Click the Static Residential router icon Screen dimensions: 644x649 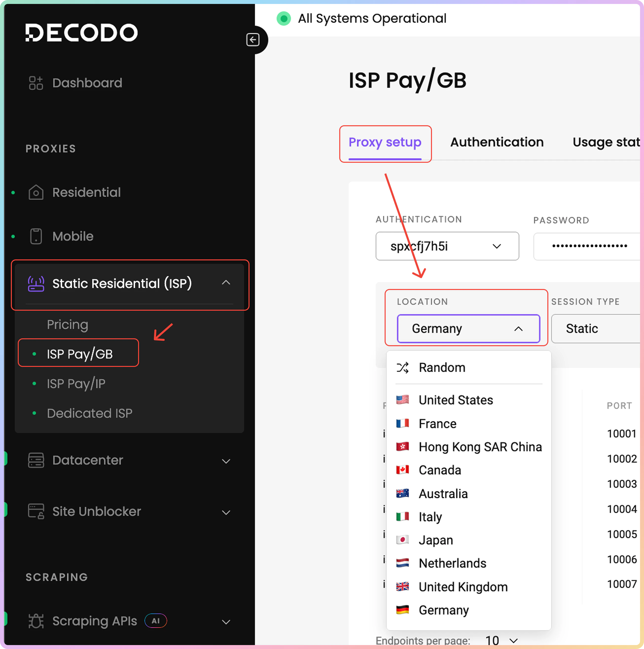click(x=36, y=284)
